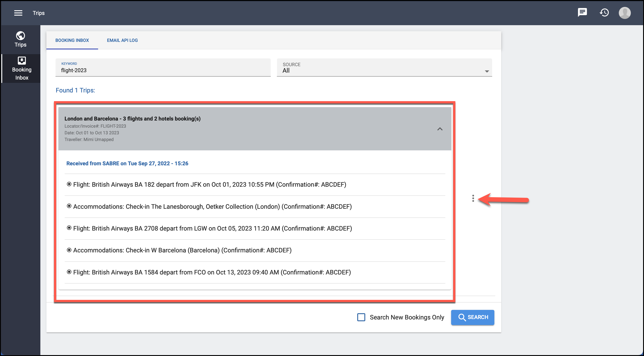Switch to the Email API Log tab

point(122,40)
